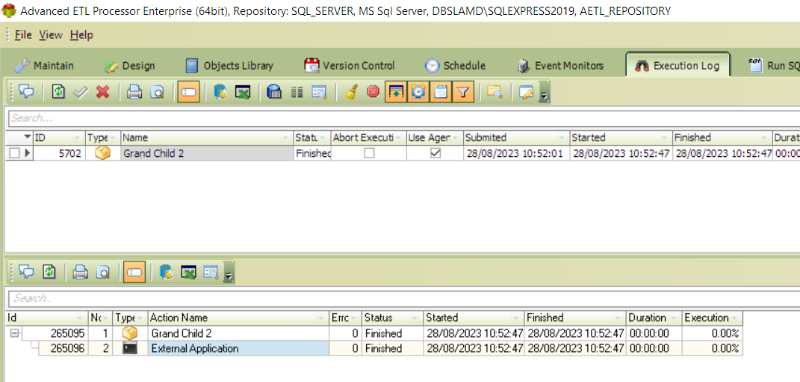
Task: Click the red stop execution icon
Action: [373, 92]
